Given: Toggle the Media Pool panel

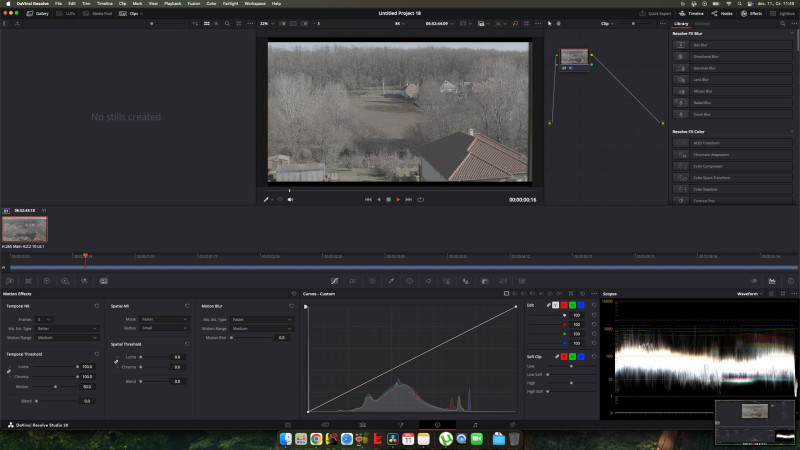Looking at the screenshot, I should 98,13.
